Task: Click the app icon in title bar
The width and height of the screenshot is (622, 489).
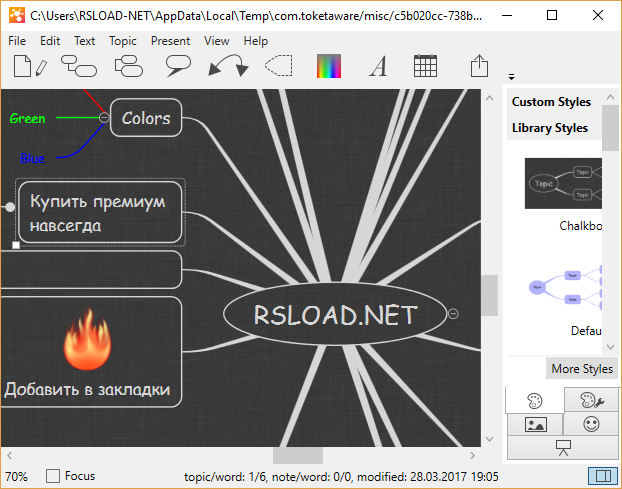Action: tap(17, 15)
